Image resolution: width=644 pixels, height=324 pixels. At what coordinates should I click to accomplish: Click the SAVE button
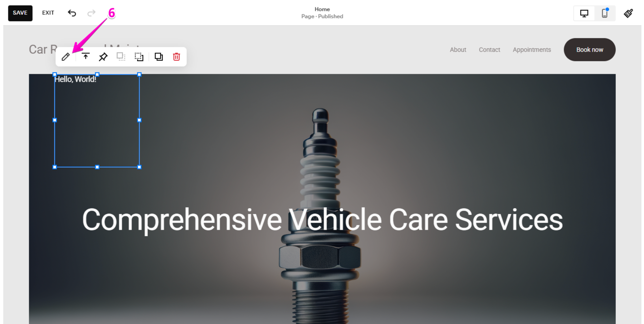pos(20,13)
